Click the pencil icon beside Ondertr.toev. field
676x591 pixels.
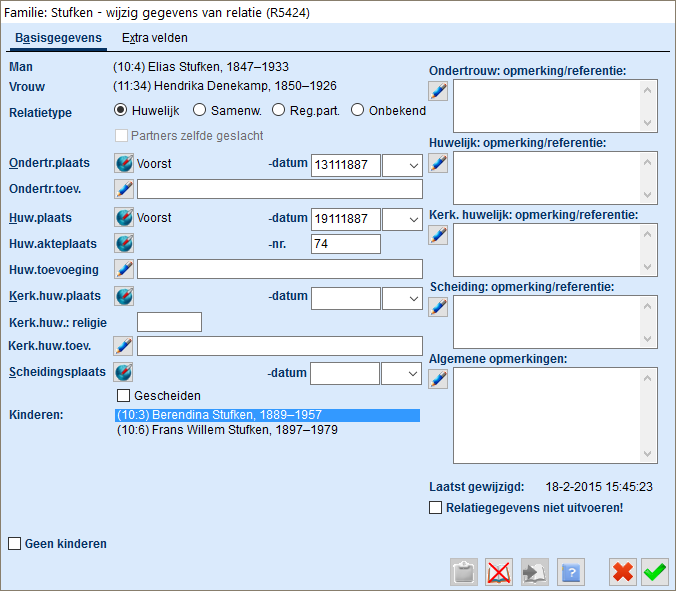tap(124, 189)
